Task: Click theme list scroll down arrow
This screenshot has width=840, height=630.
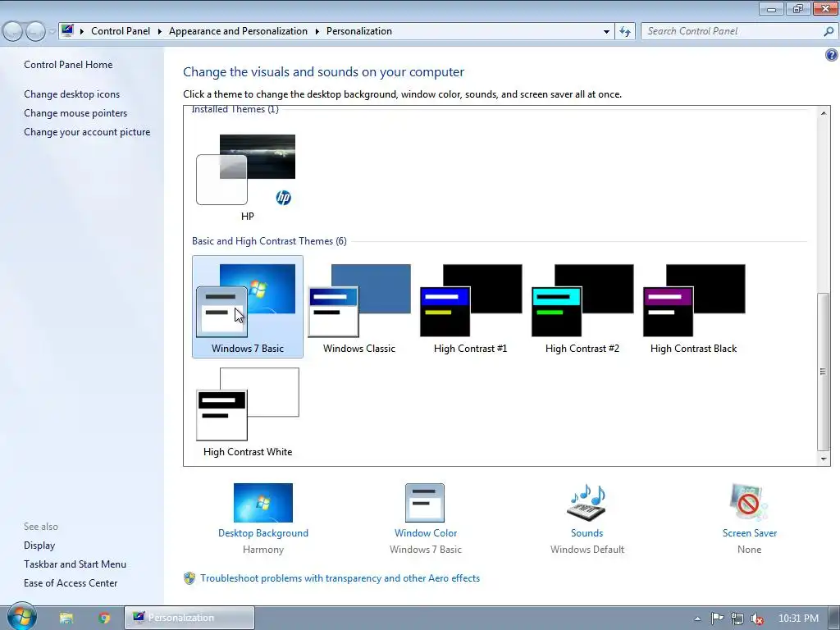Action: pos(824,459)
